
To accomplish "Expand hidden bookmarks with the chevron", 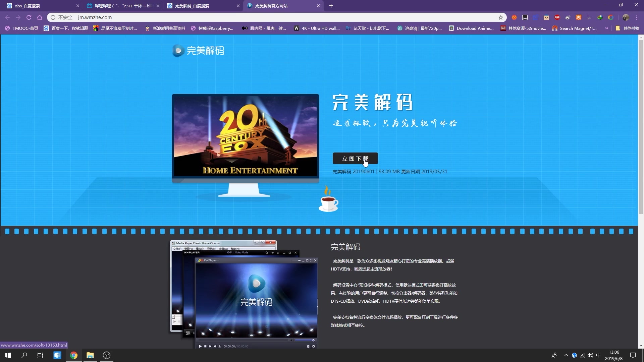I will [x=606, y=28].
